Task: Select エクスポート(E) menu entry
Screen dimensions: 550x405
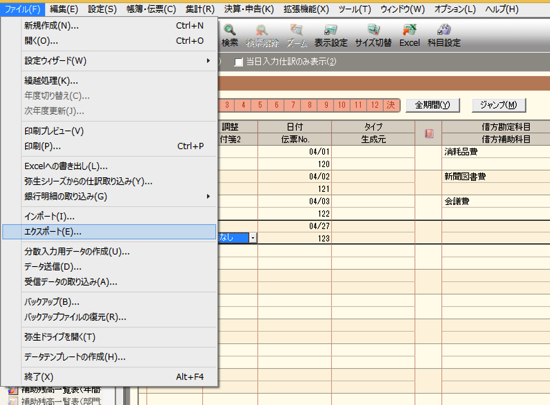Action: [109, 232]
